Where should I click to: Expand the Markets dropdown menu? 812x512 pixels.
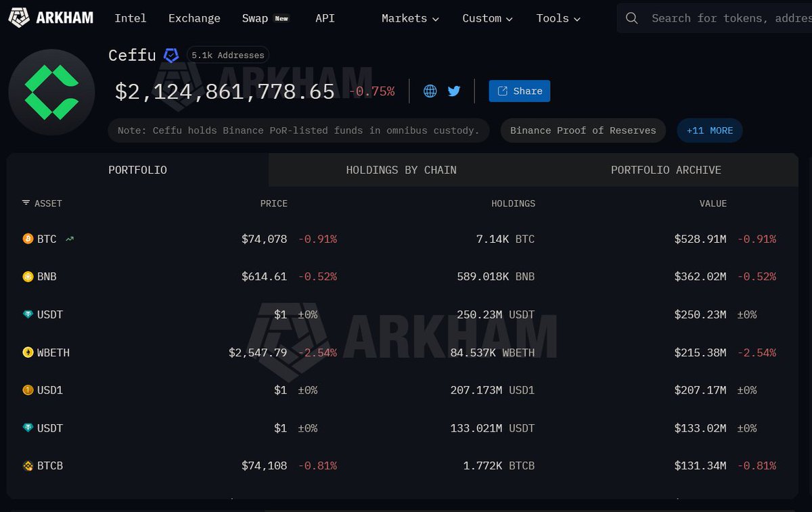coord(410,18)
